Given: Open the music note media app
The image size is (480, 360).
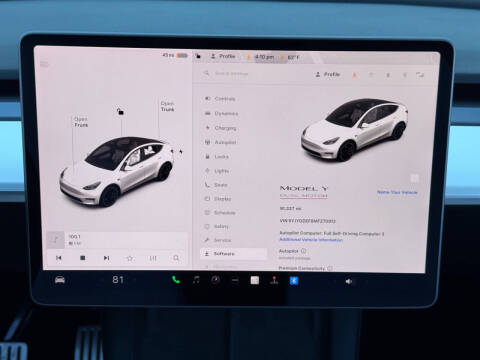Looking at the screenshot, I should [196, 280].
